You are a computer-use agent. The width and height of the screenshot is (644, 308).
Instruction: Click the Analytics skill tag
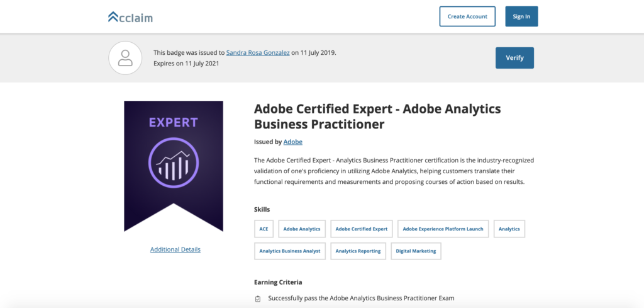click(509, 229)
